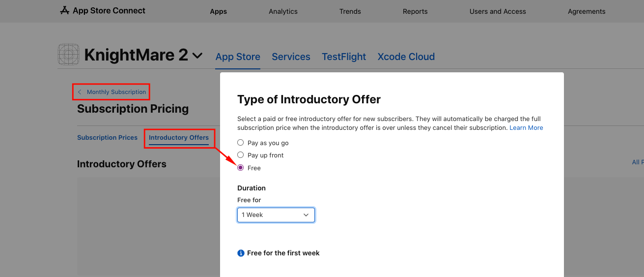Viewport: 644px width, 277px height.
Task: Click the App Store Connect title text
Action: coord(109,10)
